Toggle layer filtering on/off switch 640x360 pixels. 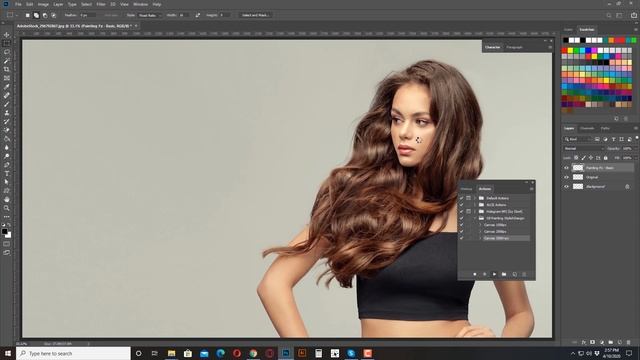(636, 138)
